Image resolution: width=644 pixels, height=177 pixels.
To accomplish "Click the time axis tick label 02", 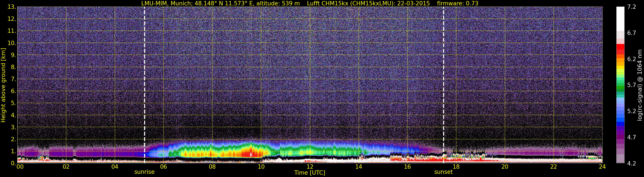I will coord(66,167).
